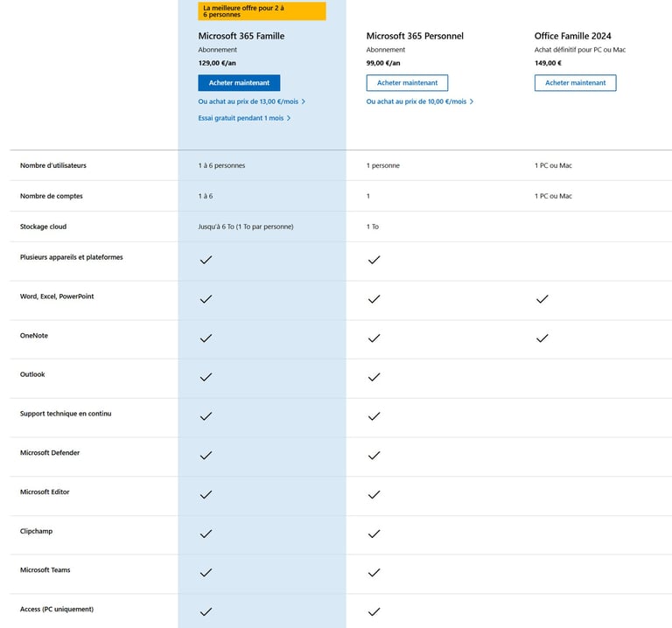Viewport: 672px width, 628px height.
Task: Click the yellow La meilleure offre badge
Action: 262,10
